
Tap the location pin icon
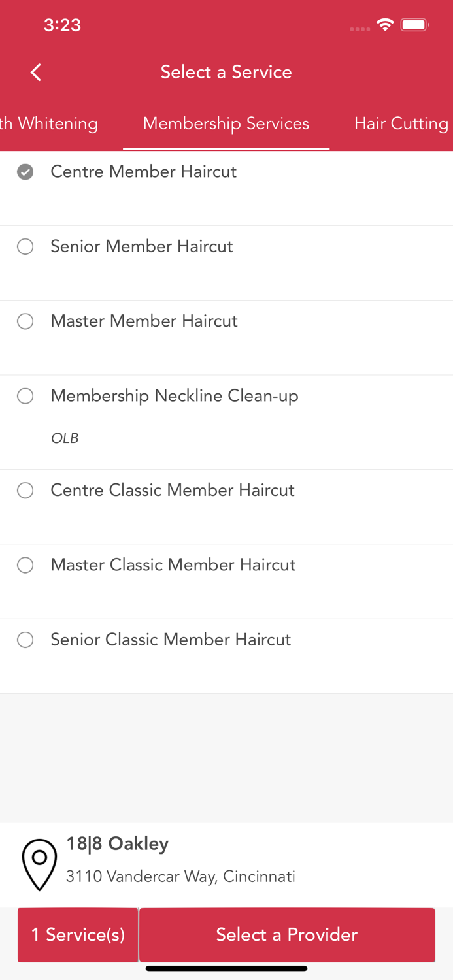click(x=39, y=864)
